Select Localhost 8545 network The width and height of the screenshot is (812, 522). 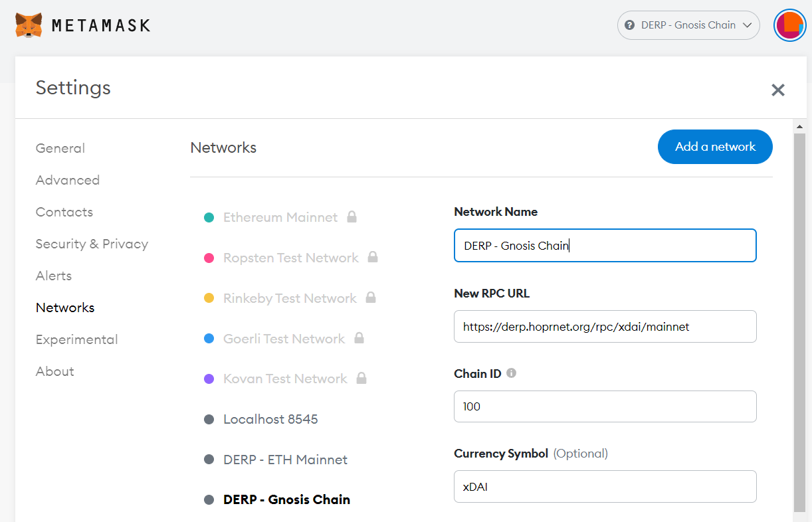[x=270, y=419]
